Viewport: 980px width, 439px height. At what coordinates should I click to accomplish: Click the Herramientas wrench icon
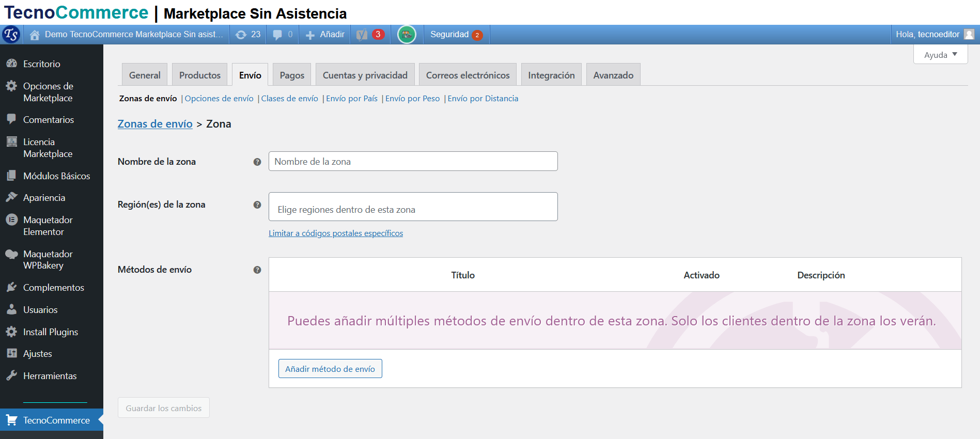(x=11, y=375)
